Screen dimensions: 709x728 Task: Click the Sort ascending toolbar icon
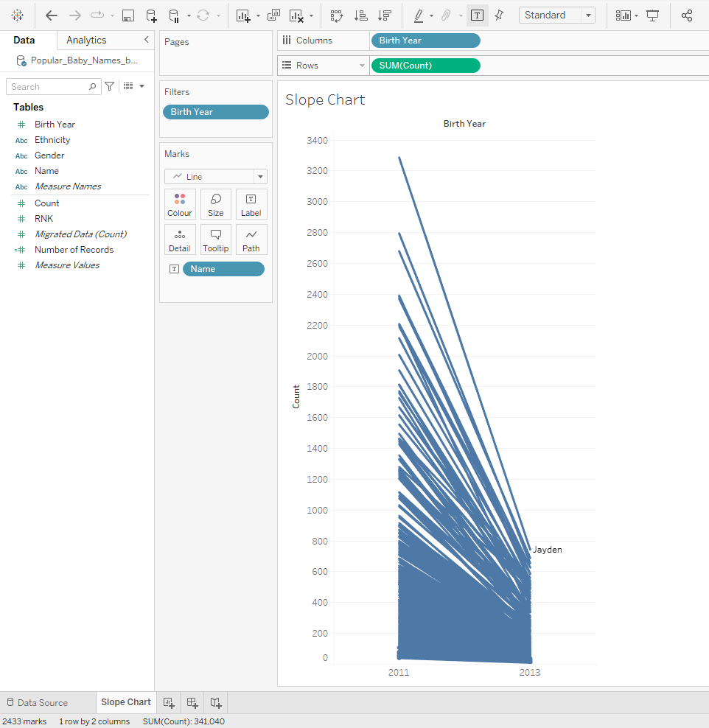(360, 15)
